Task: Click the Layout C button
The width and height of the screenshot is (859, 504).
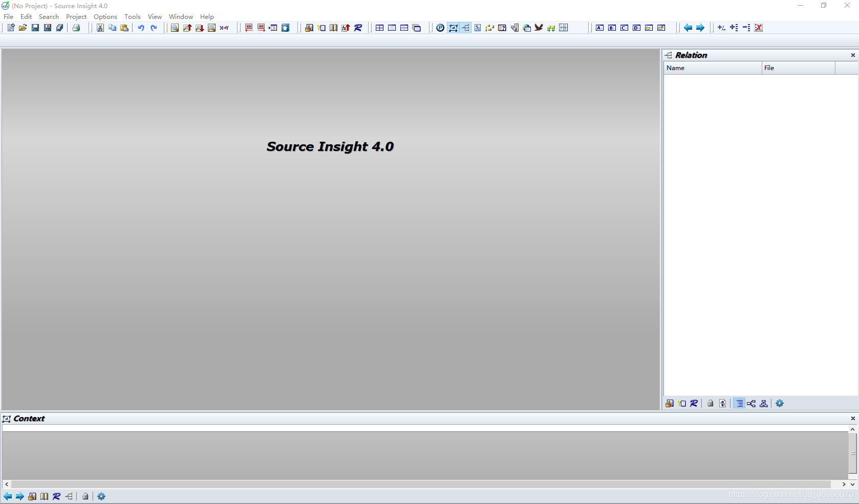Action: 625,28
